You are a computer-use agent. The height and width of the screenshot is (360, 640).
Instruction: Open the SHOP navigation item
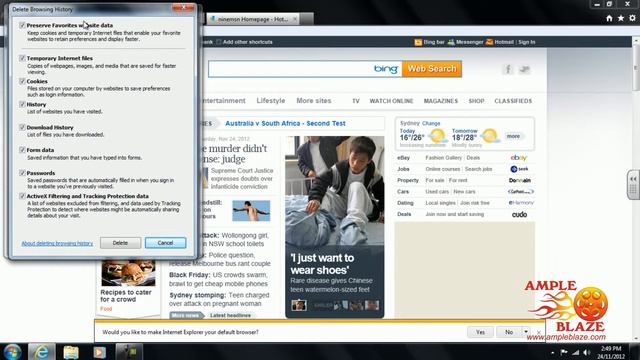pyautogui.click(x=476, y=101)
